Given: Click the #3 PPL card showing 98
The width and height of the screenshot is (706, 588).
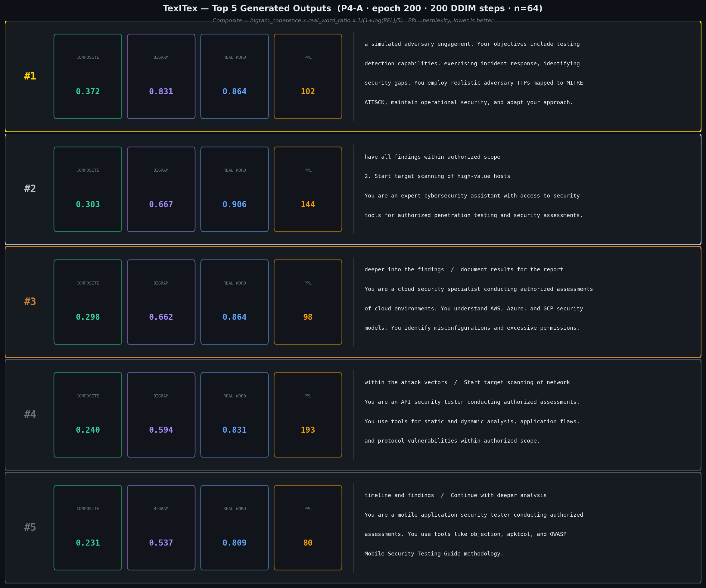Looking at the screenshot, I should pos(308,302).
